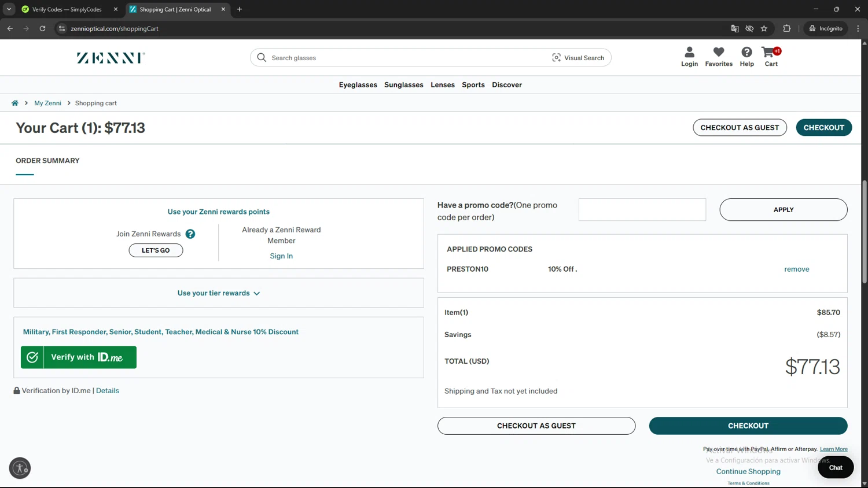Click the bottom CHECKOUT button
Image resolution: width=868 pixels, height=488 pixels.
748,426
